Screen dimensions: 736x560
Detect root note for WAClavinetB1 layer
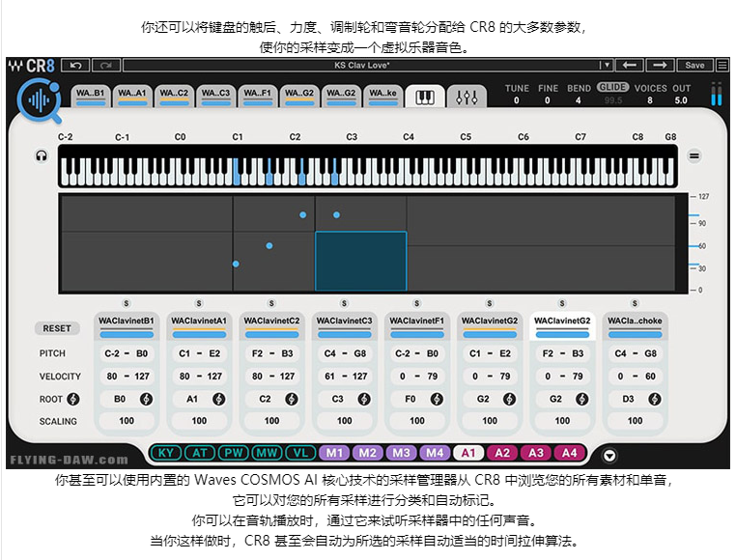pos(146,399)
